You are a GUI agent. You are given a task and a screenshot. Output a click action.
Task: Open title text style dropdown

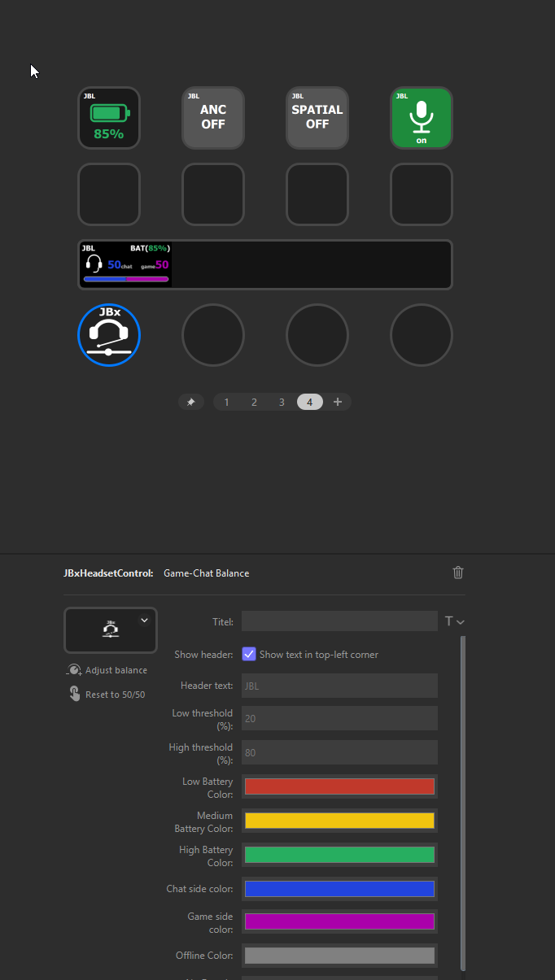(x=455, y=621)
